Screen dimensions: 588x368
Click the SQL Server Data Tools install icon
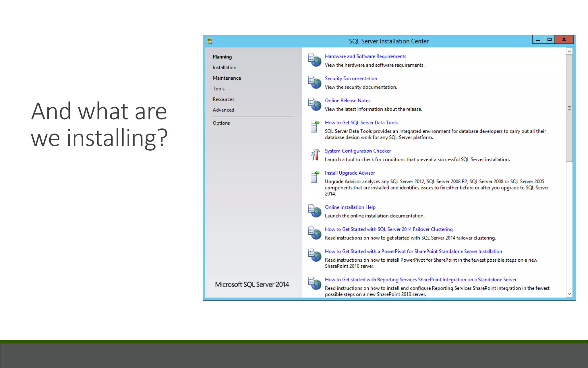(x=315, y=126)
